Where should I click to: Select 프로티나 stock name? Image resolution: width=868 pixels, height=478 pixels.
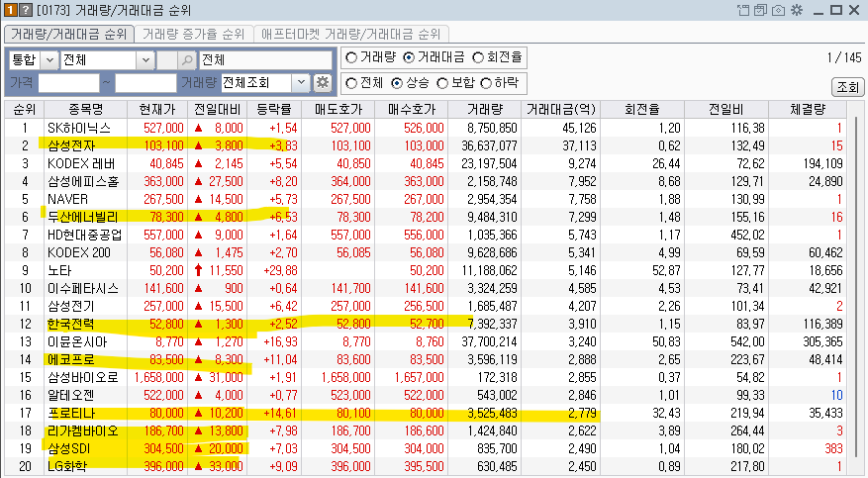(x=71, y=413)
